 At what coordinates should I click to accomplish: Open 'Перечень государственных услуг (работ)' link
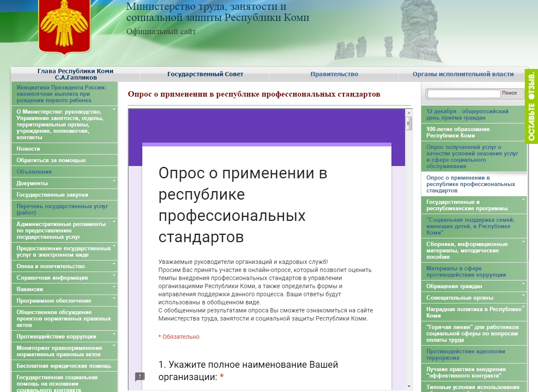pos(64,209)
